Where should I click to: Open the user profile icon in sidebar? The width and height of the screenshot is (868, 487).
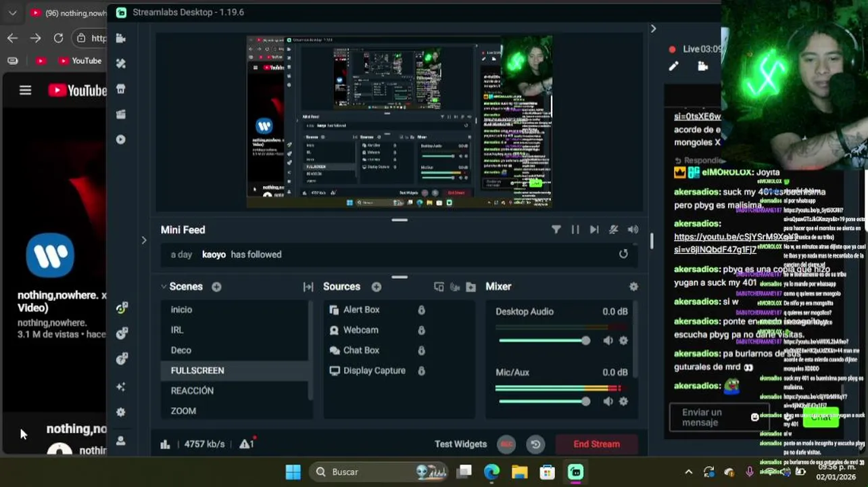[121, 440]
